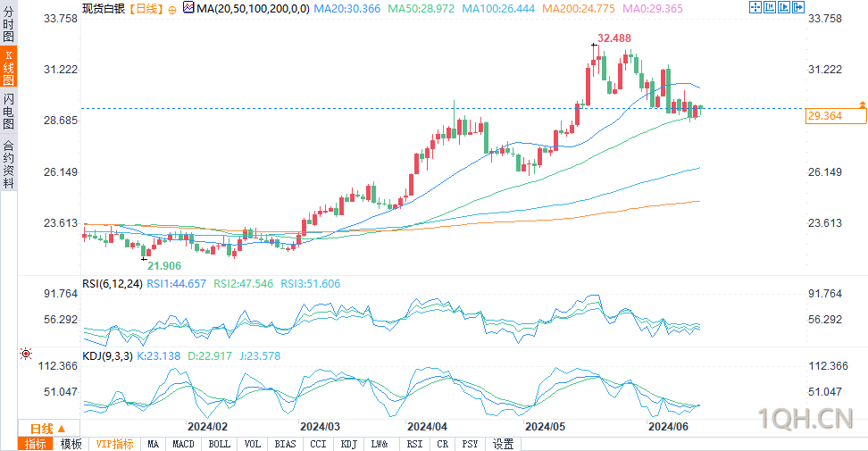Open the 合约资料 sidebar panel
This screenshot has width=868, height=451.
tap(8, 163)
